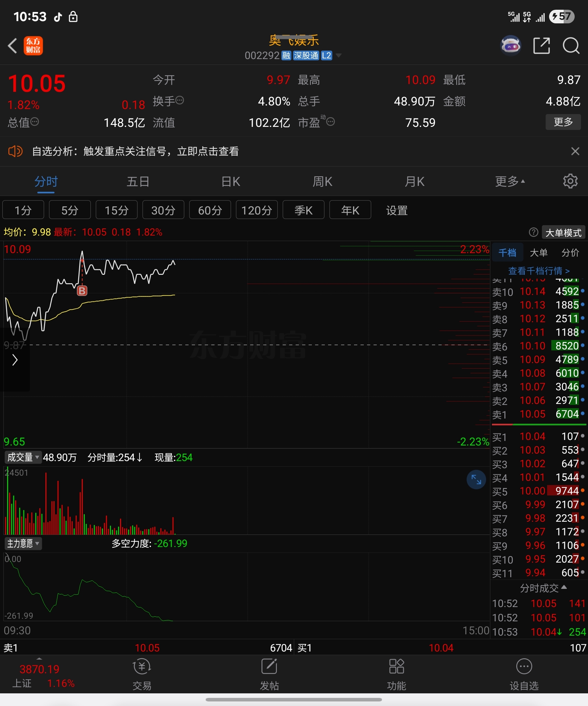
Task: Select the 千档 order book tab
Action: tap(507, 252)
